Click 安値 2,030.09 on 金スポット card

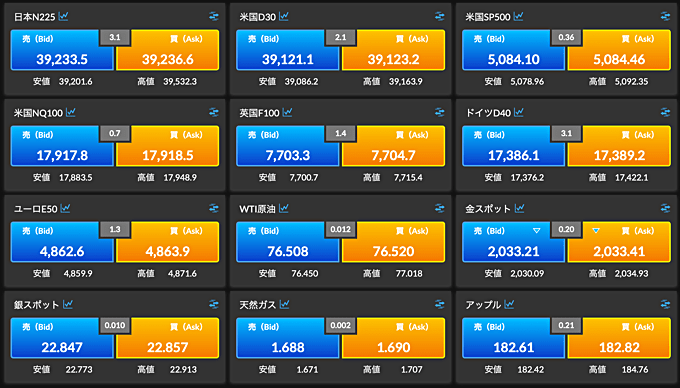point(514,274)
